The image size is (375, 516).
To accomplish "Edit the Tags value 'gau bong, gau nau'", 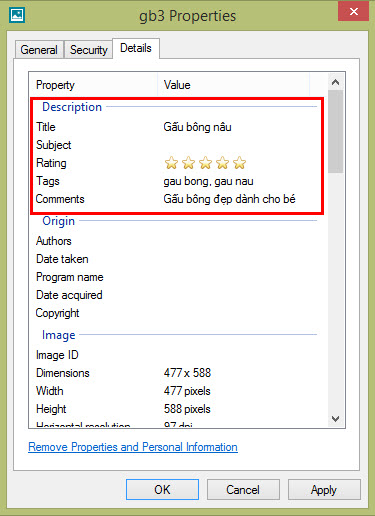I will 208,181.
